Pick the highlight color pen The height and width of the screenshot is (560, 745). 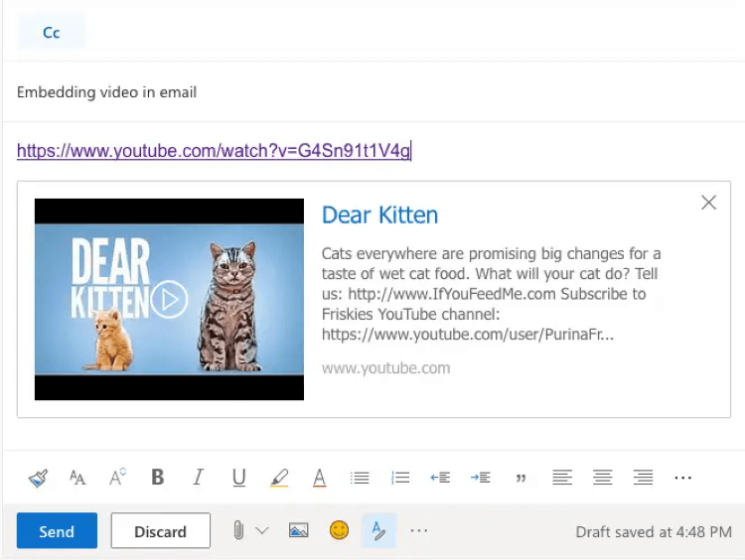point(279,478)
